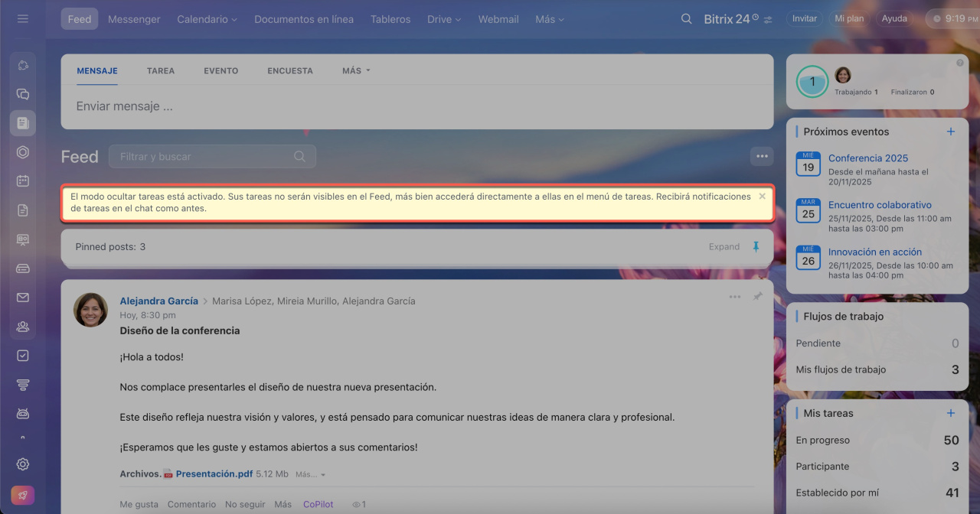Expand the Calendario dropdown menu
Viewport: 980px width, 514px height.
point(207,19)
